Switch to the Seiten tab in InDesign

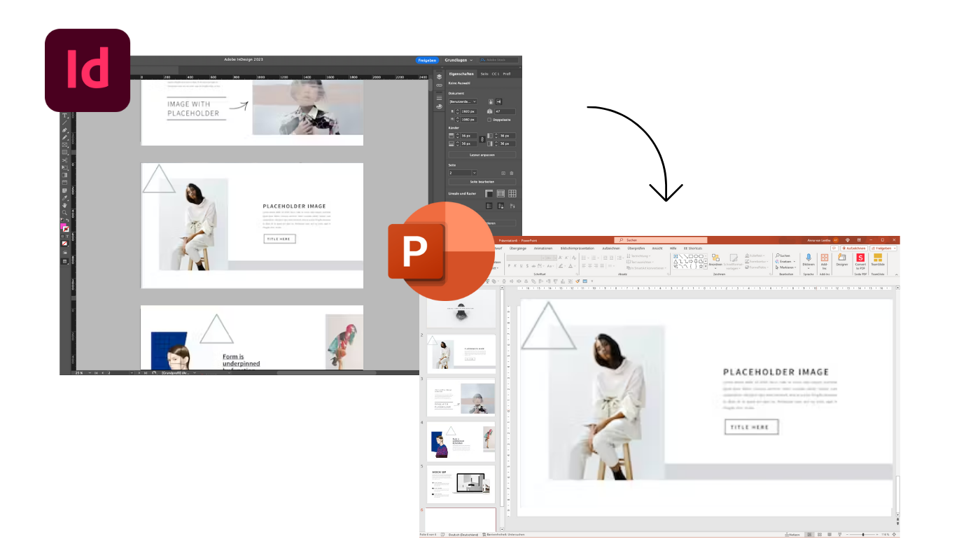484,73
